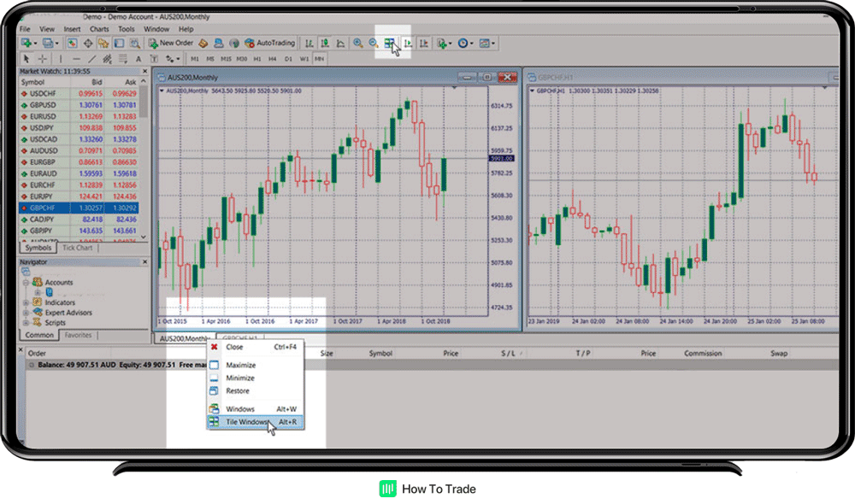
Task: Switch chart to candlestick mode icon
Action: [x=325, y=43]
